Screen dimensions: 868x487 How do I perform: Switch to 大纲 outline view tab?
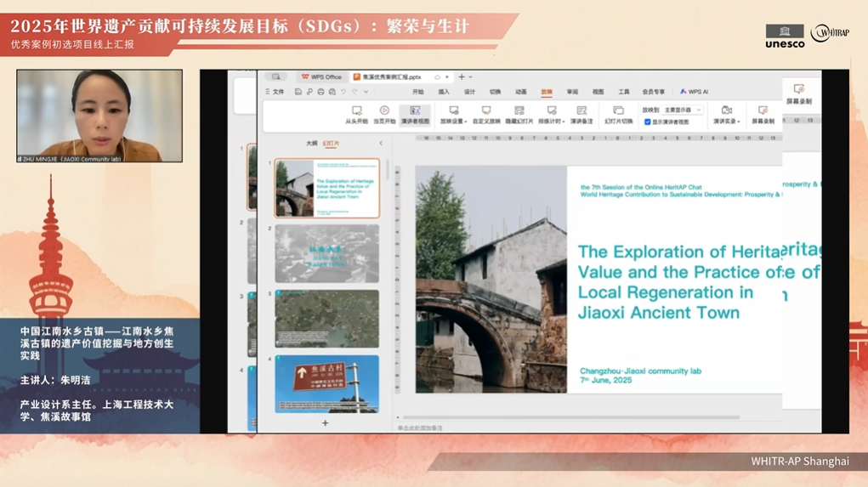coord(311,144)
